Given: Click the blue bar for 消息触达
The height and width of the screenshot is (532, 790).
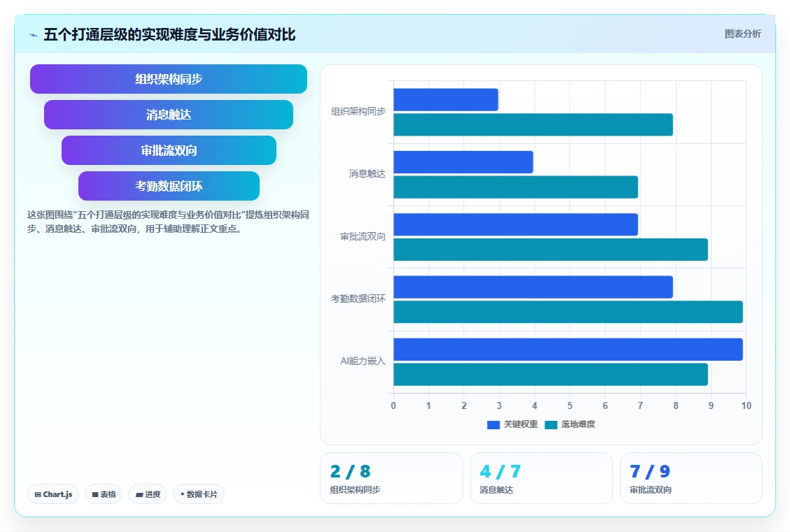Looking at the screenshot, I should point(463,162).
